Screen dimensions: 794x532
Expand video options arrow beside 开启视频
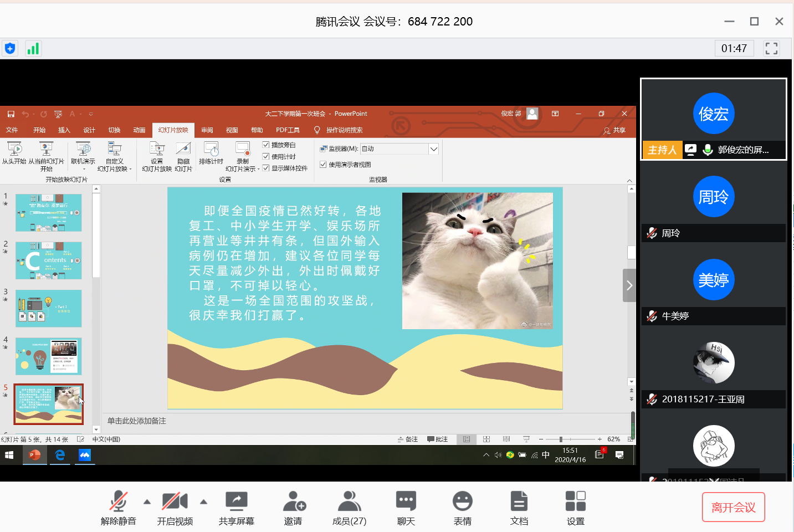[x=203, y=502]
